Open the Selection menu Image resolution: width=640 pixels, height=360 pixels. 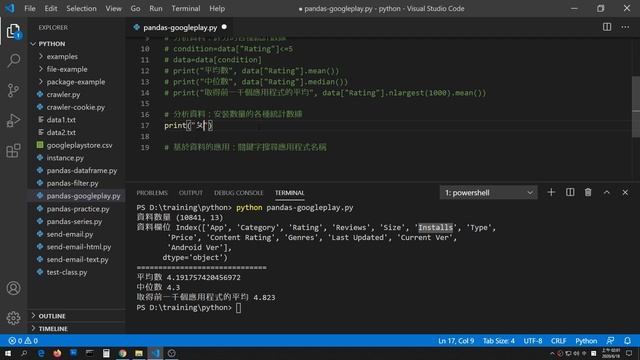tap(81, 8)
